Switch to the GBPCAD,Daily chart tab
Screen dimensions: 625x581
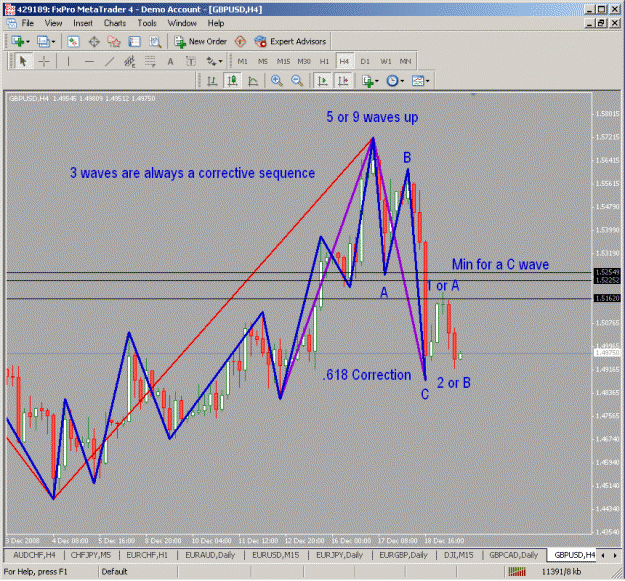click(513, 555)
